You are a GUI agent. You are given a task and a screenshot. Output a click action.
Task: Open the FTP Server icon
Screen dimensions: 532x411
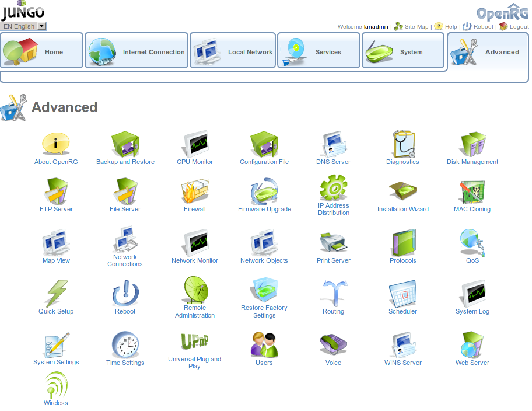point(56,191)
